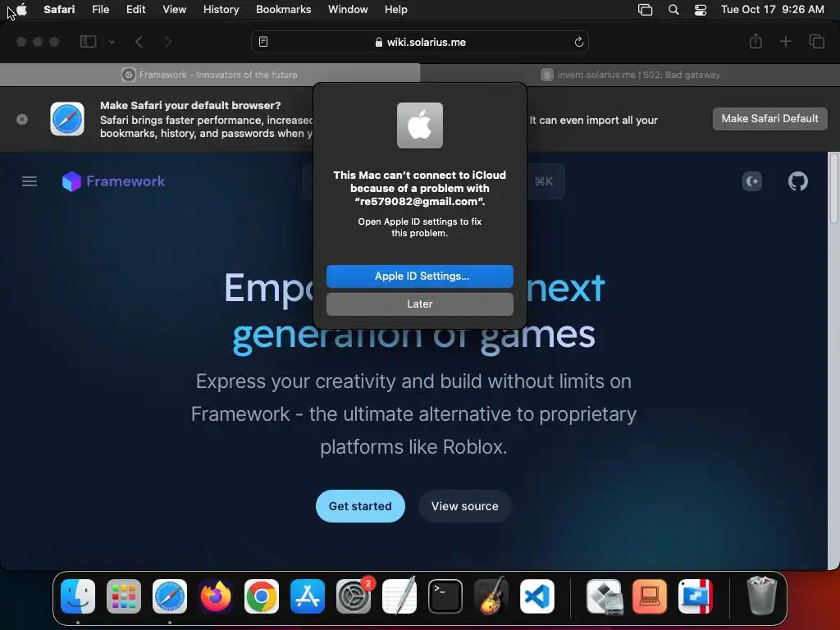Open the File menu
The image size is (840, 630).
[x=100, y=9]
